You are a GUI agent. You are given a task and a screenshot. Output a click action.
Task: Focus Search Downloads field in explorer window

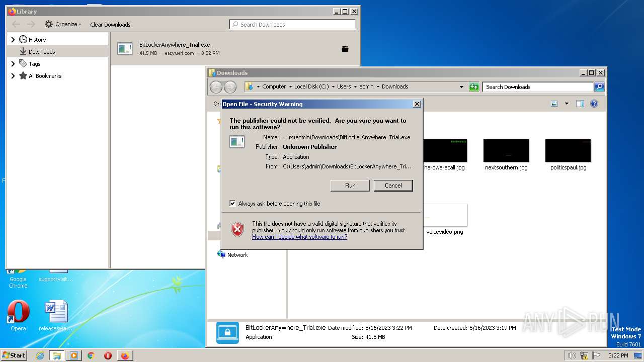point(538,87)
